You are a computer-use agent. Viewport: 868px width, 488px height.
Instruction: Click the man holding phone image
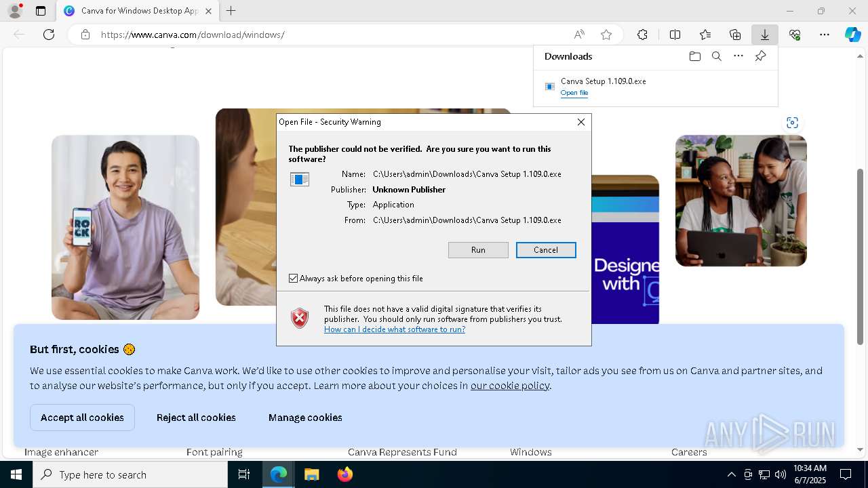pos(125,227)
